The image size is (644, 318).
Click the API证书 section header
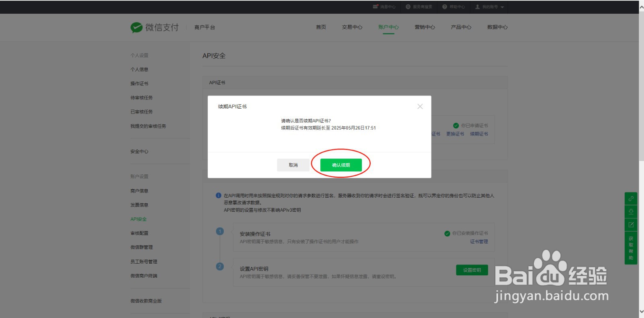217,83
